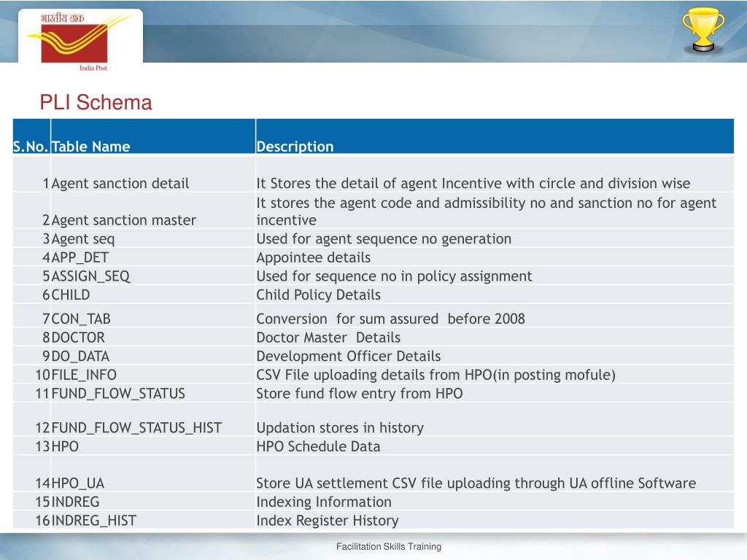Select the 'FUND_FLOW_STATUS_HIST' table name

[136, 427]
